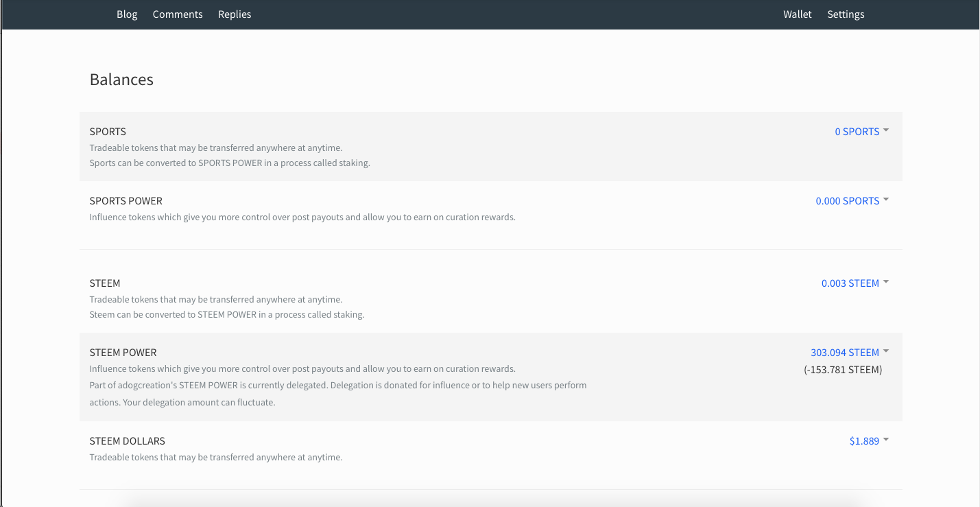
Task: Switch to the Replies tab
Action: tap(235, 14)
